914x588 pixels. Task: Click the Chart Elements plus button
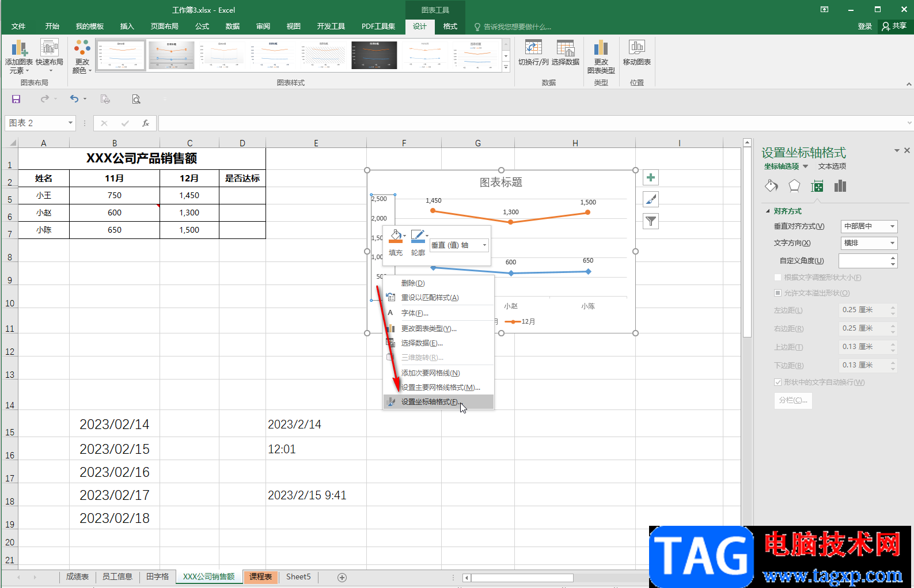click(x=651, y=177)
